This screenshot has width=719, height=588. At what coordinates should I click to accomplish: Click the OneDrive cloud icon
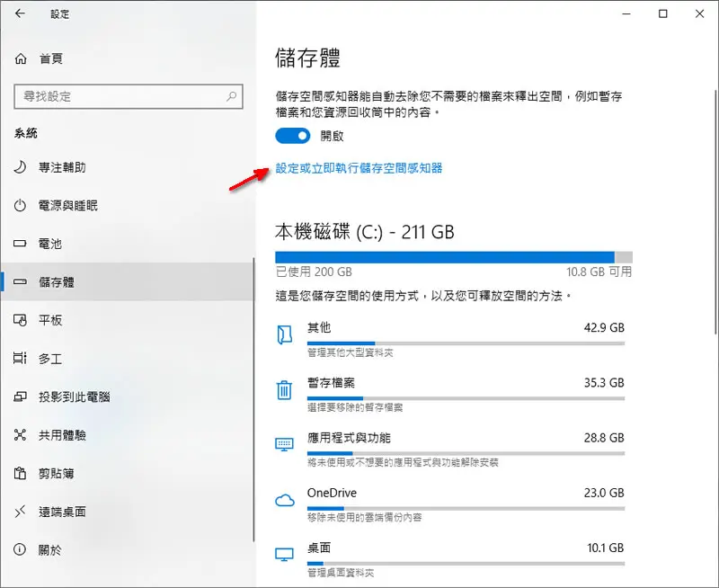[x=284, y=501]
